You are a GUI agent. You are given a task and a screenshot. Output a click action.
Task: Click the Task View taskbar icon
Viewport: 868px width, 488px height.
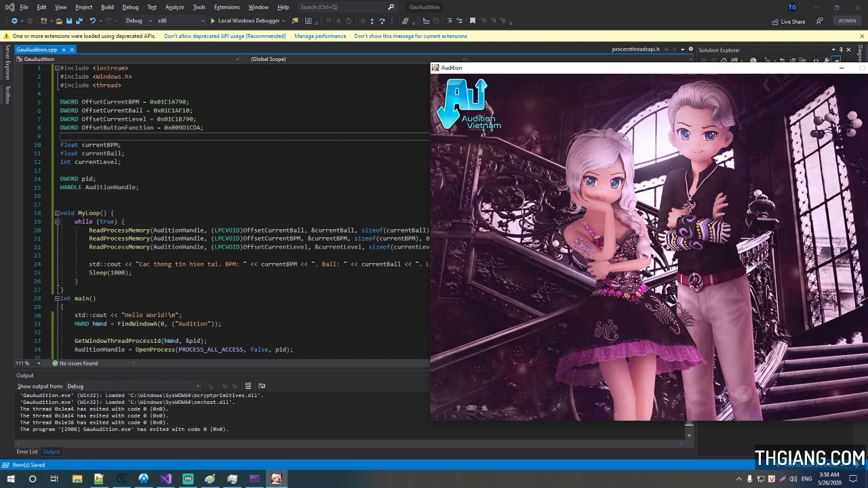click(x=54, y=479)
